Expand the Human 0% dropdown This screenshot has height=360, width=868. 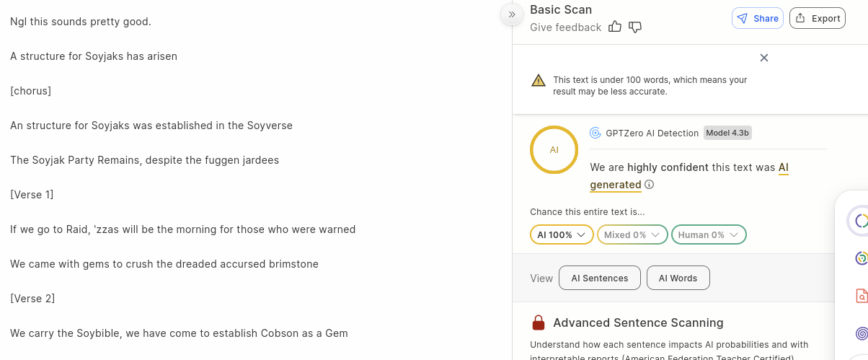click(x=708, y=234)
